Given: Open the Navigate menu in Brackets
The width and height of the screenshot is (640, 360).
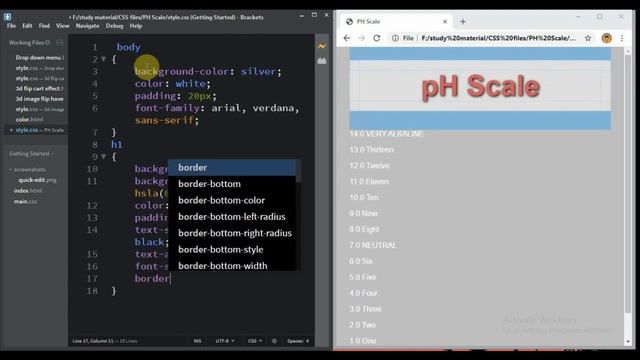Looking at the screenshot, I should [87, 26].
